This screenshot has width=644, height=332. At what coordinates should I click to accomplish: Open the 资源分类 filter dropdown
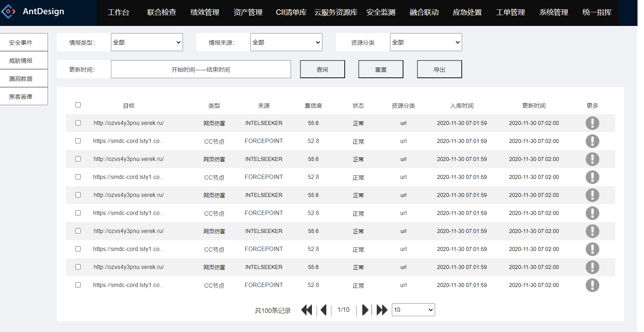[x=426, y=42]
